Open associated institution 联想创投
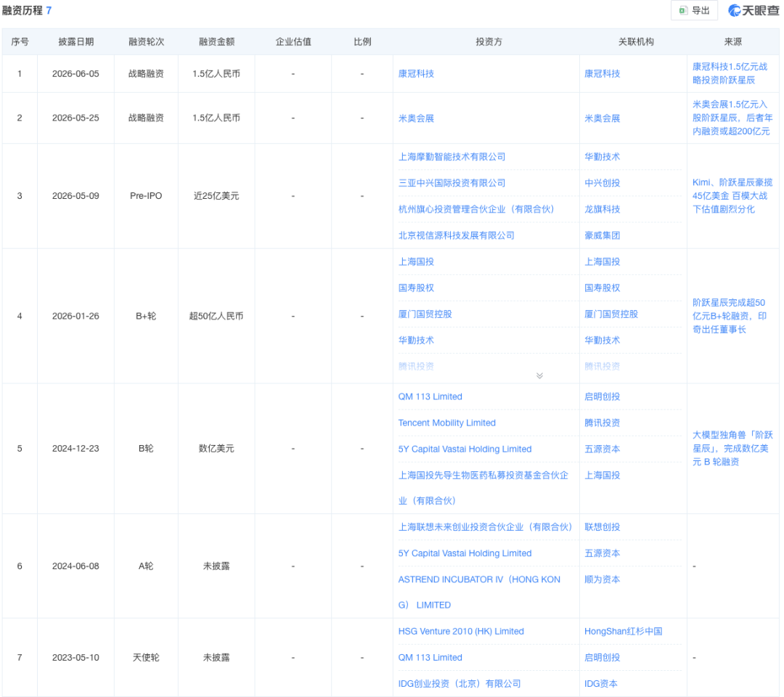This screenshot has width=784, height=697. 602,527
